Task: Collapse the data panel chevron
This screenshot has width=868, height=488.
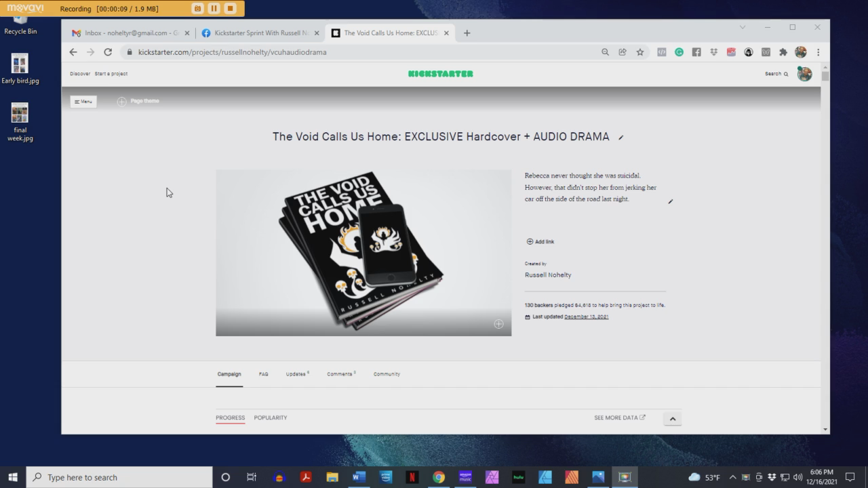Action: (673, 419)
